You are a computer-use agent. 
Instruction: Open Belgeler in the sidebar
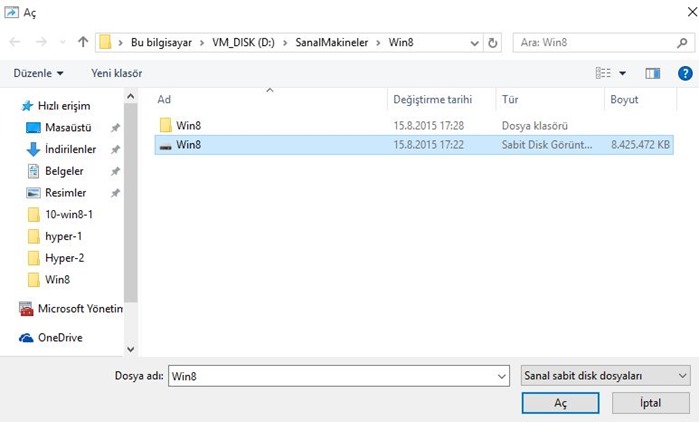click(64, 171)
